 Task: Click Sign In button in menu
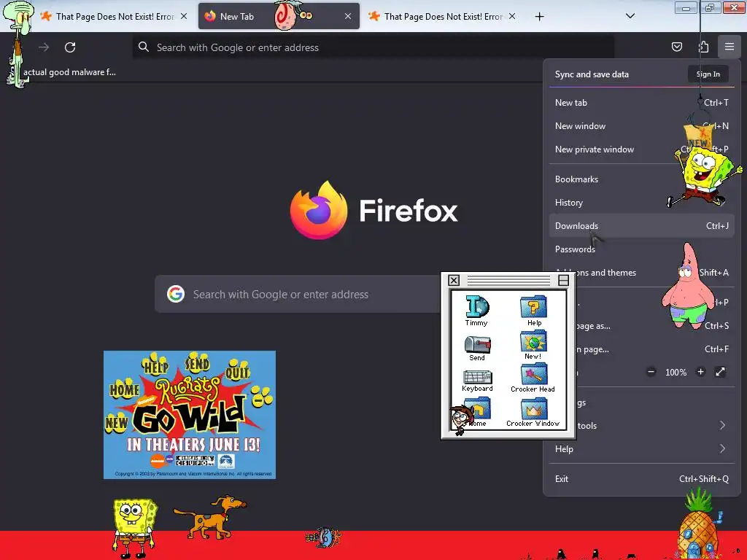pyautogui.click(x=708, y=74)
